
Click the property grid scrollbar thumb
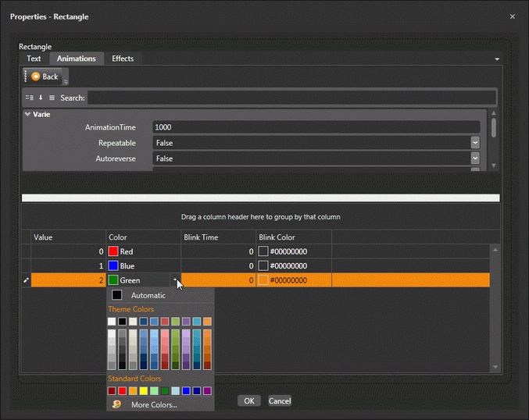click(494, 127)
